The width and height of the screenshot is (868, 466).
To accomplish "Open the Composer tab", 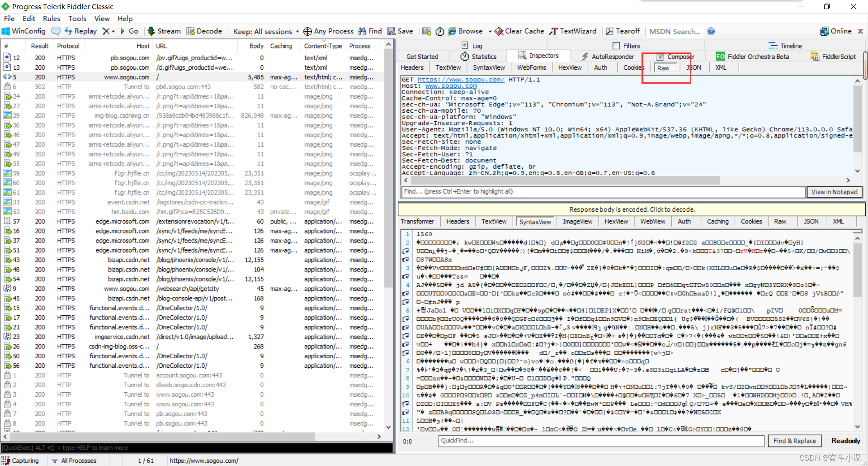I will pos(675,57).
